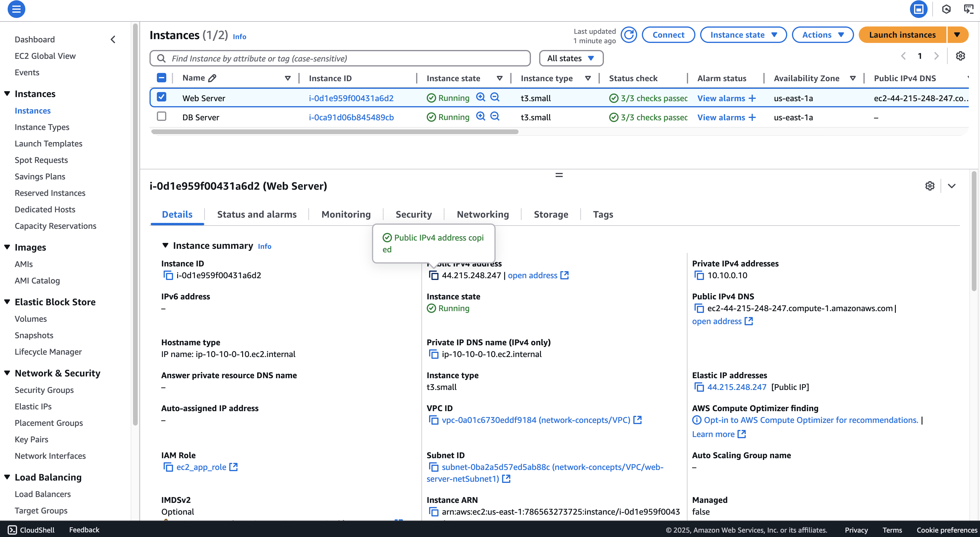Screen dimensions: 980x537
Task: Click the hexagon icon in top bar
Action: pyautogui.click(x=946, y=9)
